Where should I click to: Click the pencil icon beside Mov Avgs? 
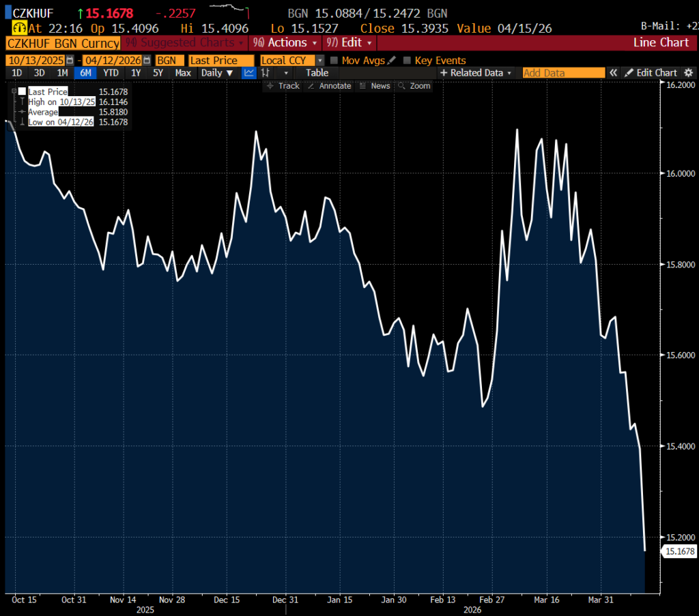click(x=390, y=61)
